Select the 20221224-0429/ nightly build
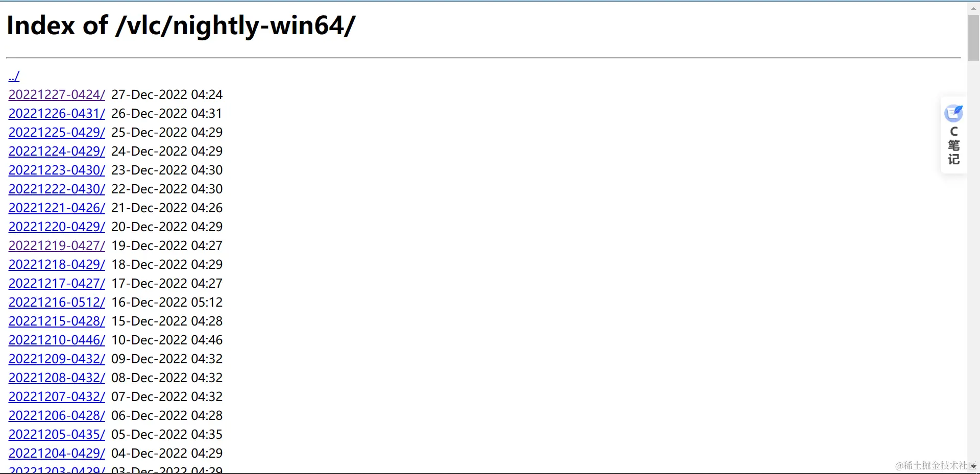This screenshot has width=980, height=474. click(x=57, y=152)
